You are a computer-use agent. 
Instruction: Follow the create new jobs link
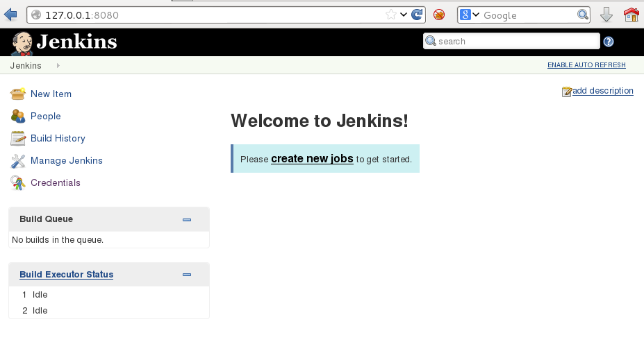tap(312, 159)
